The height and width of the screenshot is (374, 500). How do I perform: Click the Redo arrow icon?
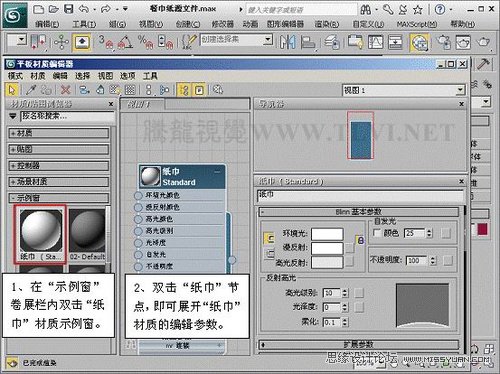pyautogui.click(x=106, y=9)
